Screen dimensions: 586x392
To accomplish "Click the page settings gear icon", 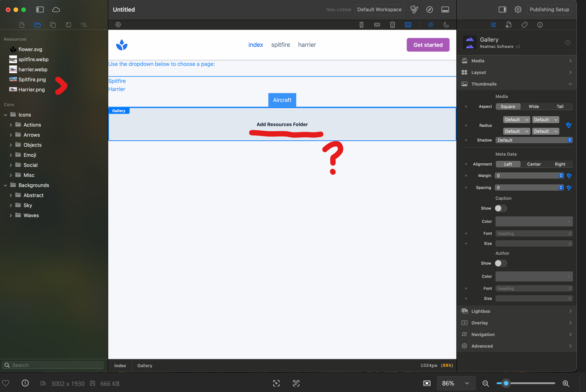I will point(118,25).
